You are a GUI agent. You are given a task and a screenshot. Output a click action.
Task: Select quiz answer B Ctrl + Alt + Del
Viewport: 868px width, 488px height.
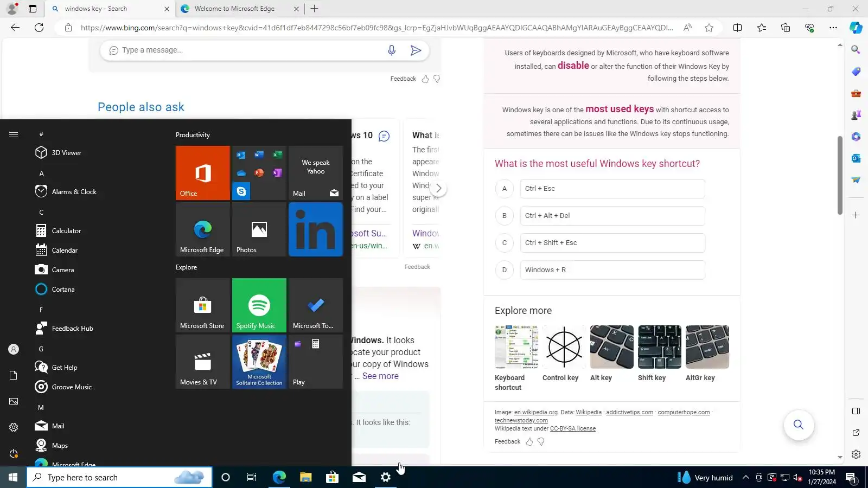click(x=612, y=216)
